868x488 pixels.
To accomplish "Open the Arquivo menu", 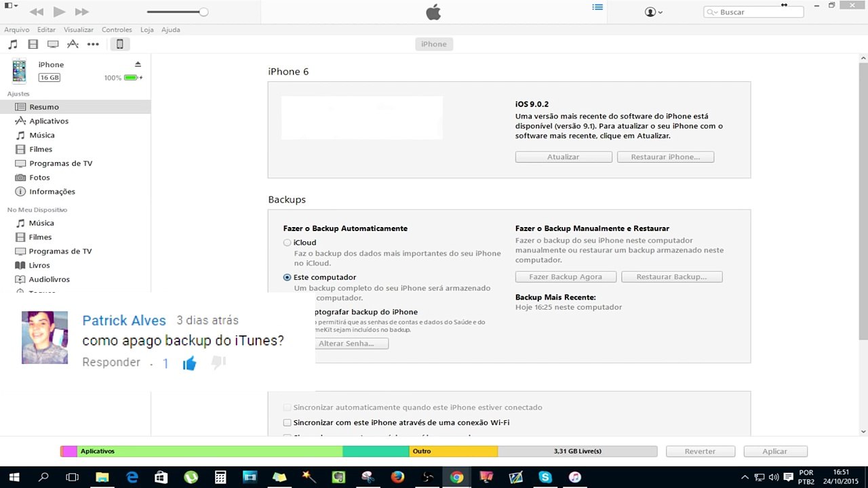I will [x=17, y=30].
